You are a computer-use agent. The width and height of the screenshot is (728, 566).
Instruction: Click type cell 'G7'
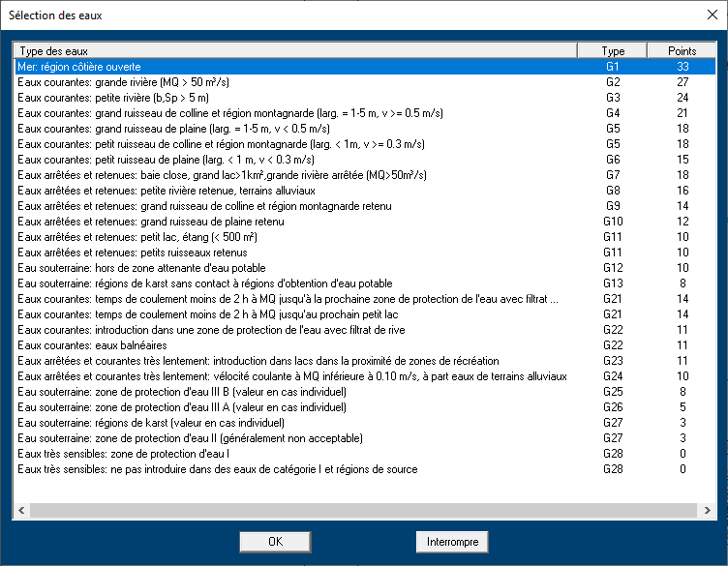tap(613, 175)
